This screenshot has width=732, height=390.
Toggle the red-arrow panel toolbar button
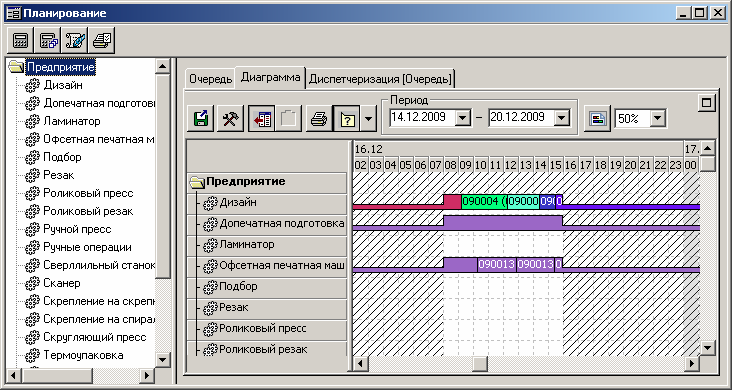261,118
